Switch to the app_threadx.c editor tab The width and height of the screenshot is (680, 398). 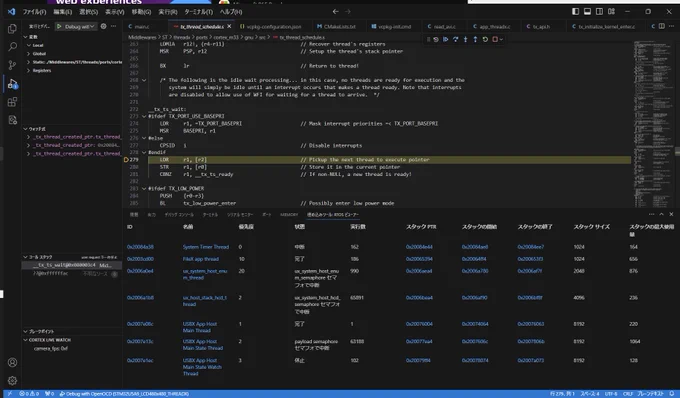click(495, 26)
